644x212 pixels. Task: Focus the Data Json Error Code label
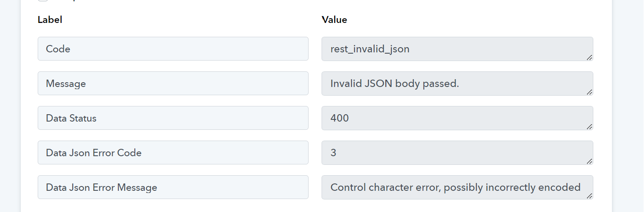(173, 153)
